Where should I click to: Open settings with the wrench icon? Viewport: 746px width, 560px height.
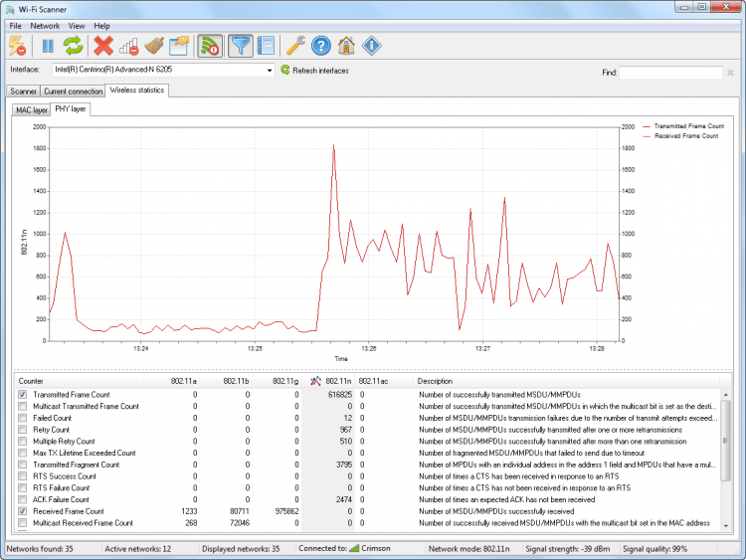click(295, 46)
